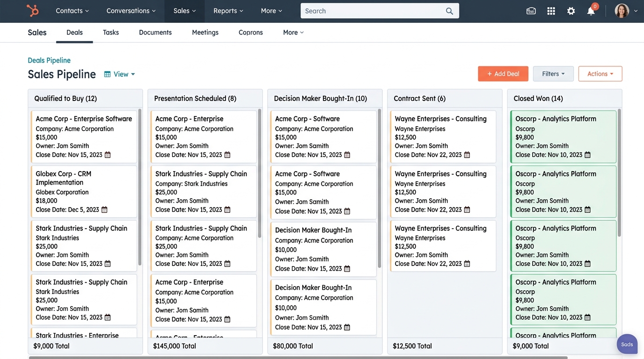Open the notifications bell
Screen dimensions: 644x359
click(x=591, y=11)
